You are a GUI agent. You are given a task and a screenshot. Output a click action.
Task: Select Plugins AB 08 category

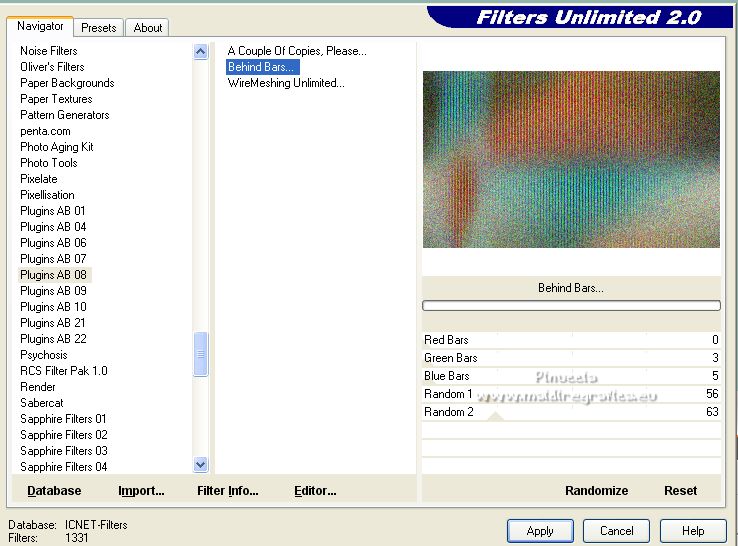tap(53, 275)
